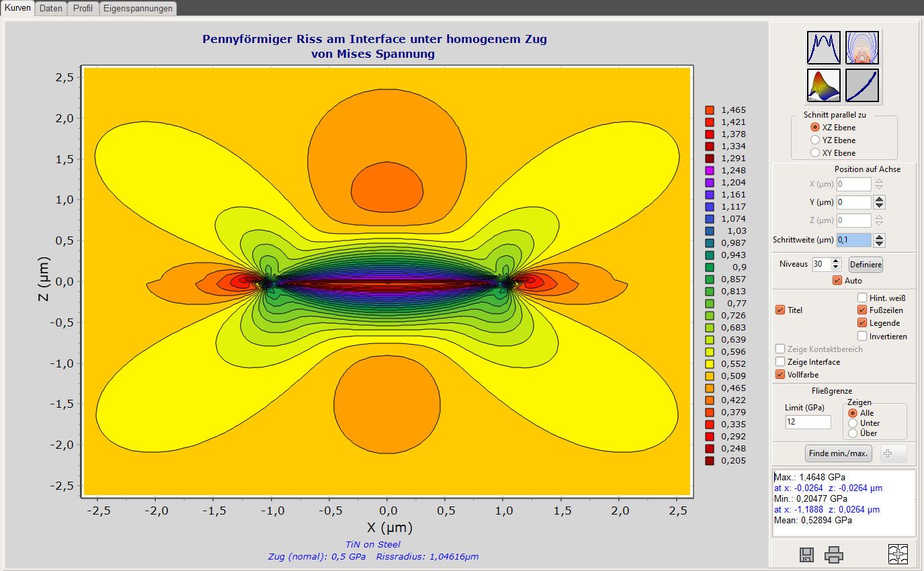
Task: Select the contour lines plot icon
Action: click(x=862, y=48)
